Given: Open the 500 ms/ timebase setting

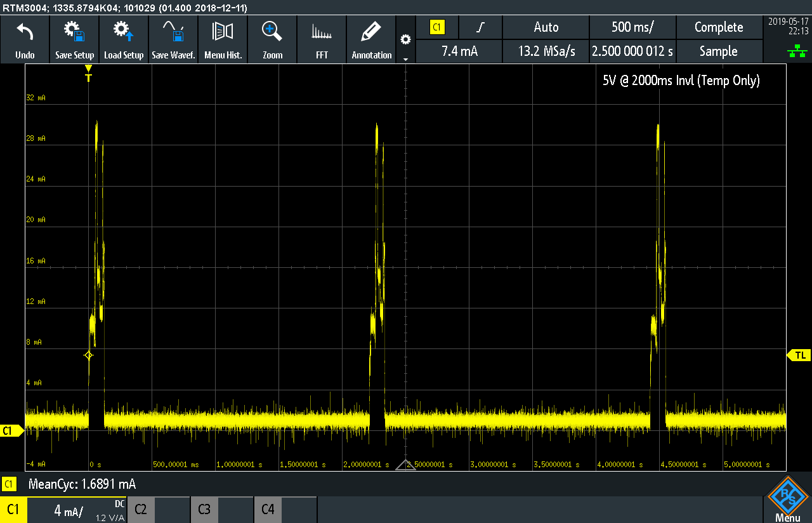Looking at the screenshot, I should point(632,27).
